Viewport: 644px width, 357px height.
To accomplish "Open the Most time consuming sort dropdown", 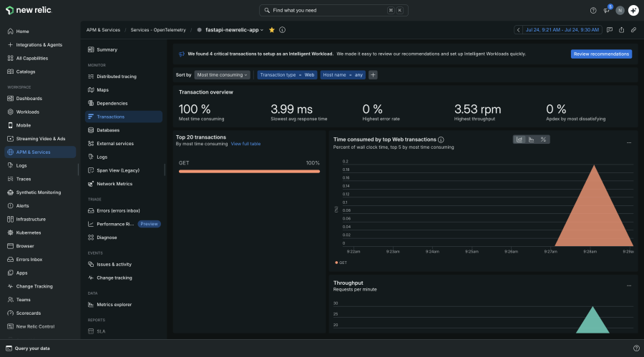I will pos(222,75).
